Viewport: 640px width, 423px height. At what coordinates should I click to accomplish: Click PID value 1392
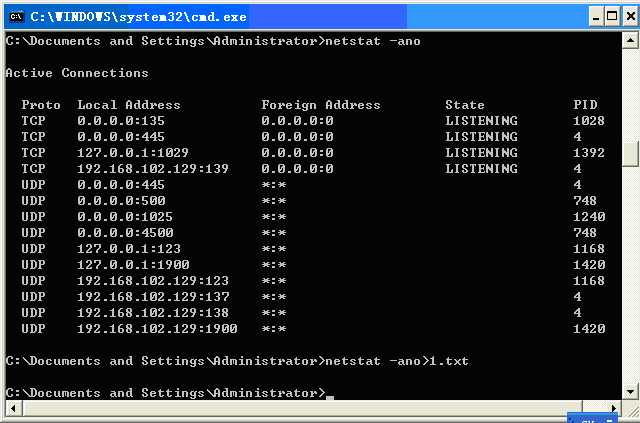589,153
